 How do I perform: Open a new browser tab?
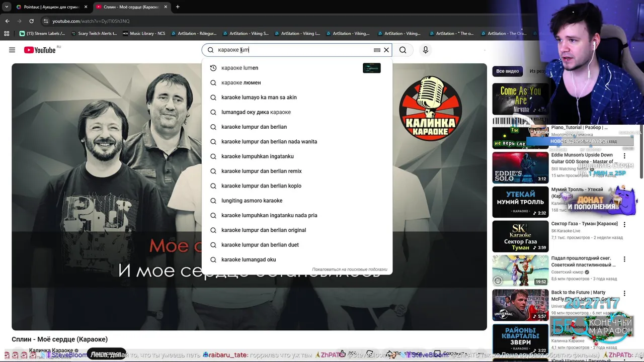[178, 7]
